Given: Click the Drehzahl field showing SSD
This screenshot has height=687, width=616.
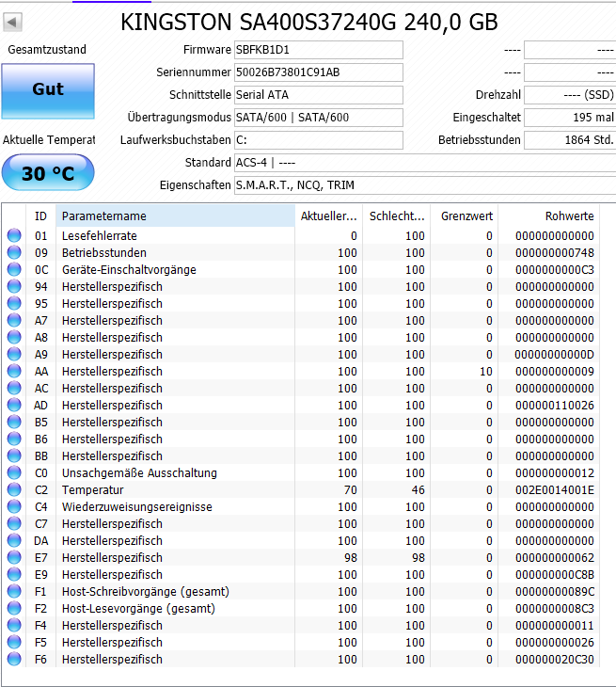Looking at the screenshot, I should click(x=570, y=95).
